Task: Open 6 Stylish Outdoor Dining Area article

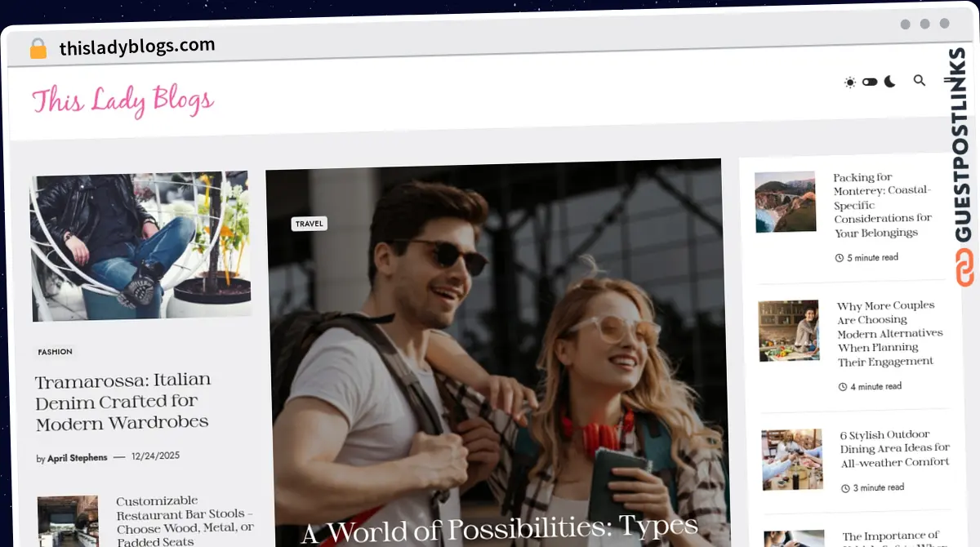Action: (896, 448)
